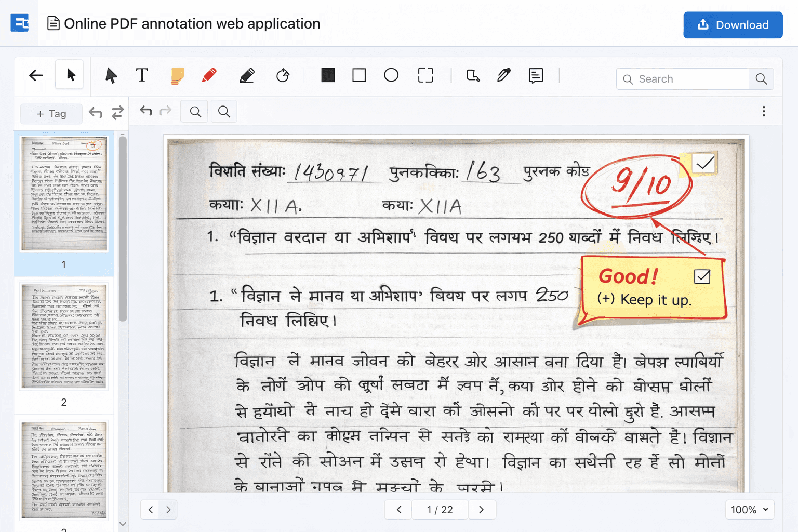Click the "Keep it up." note text
The image size is (798, 532).
pyautogui.click(x=656, y=300)
